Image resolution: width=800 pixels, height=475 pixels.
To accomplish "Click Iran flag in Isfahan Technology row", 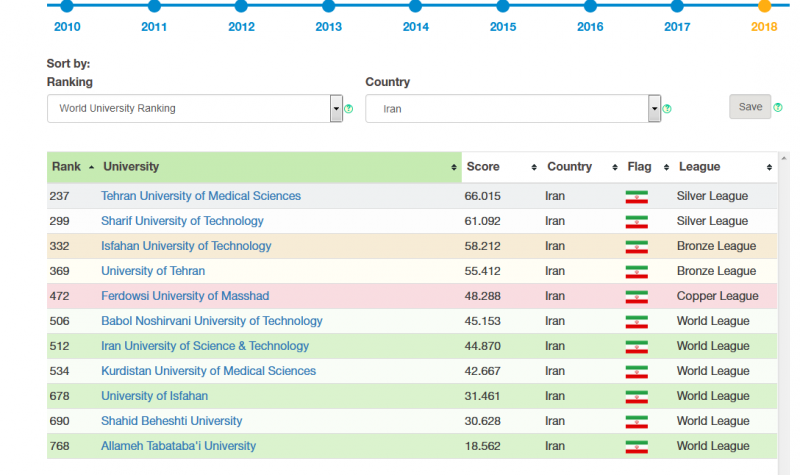I will 636,247.
